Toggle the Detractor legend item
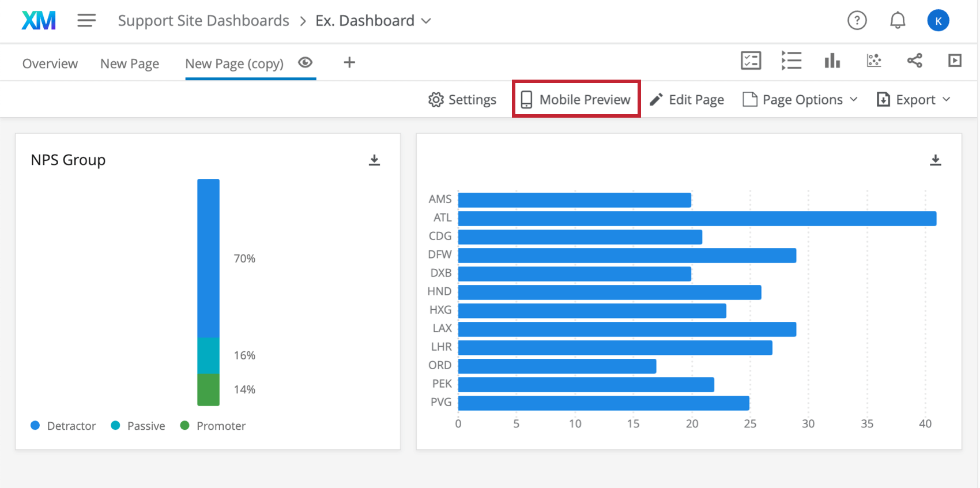Screen dimensions: 980x488 click(x=63, y=426)
